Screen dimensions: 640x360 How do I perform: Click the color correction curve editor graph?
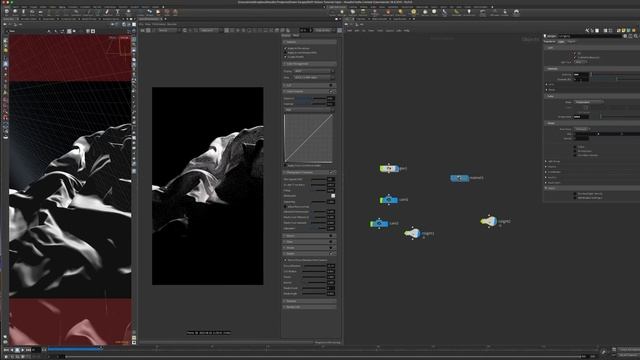[308, 138]
